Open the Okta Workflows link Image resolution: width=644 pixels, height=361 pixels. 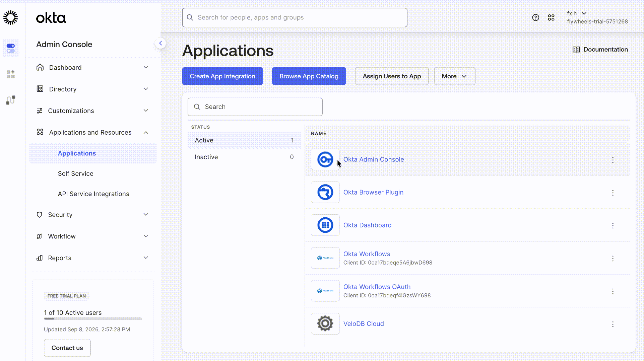pos(367,254)
